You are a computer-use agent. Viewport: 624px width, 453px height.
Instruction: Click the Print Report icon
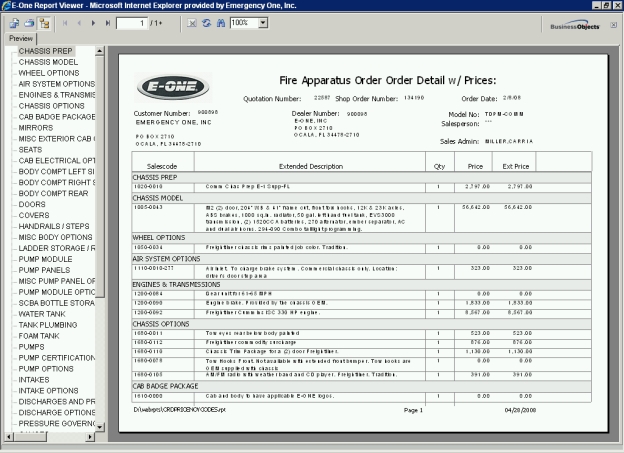click(x=29, y=23)
